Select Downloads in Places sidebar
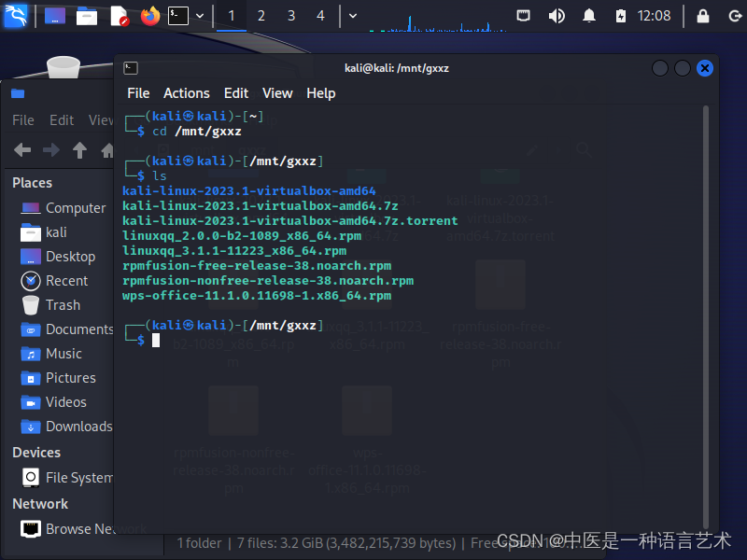Screen dimensions: 747x560 pos(66,427)
